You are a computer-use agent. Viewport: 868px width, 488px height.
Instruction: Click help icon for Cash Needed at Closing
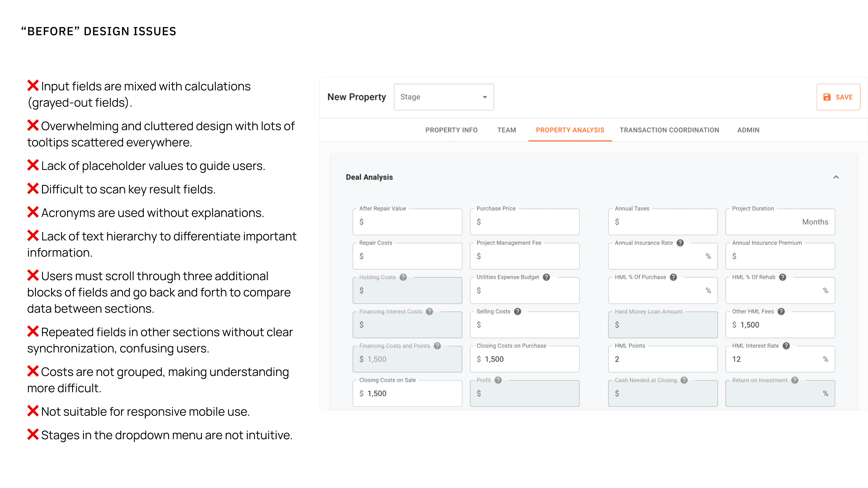click(x=684, y=380)
